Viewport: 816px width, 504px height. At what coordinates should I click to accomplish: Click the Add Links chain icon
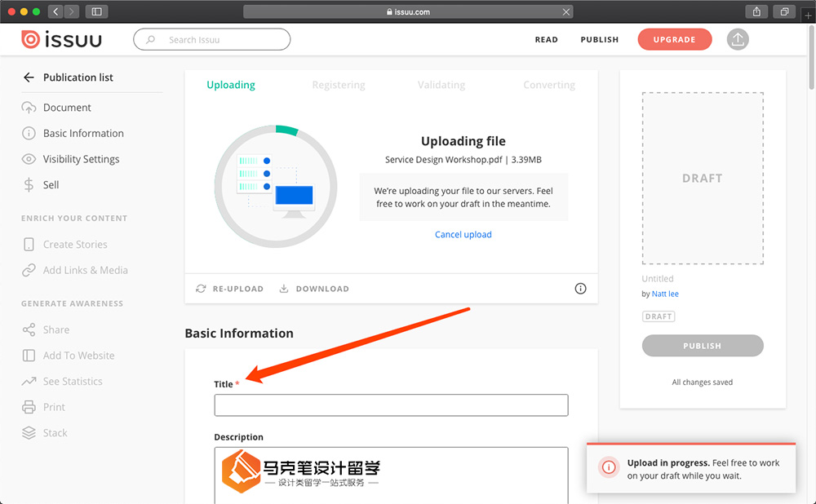pos(29,270)
